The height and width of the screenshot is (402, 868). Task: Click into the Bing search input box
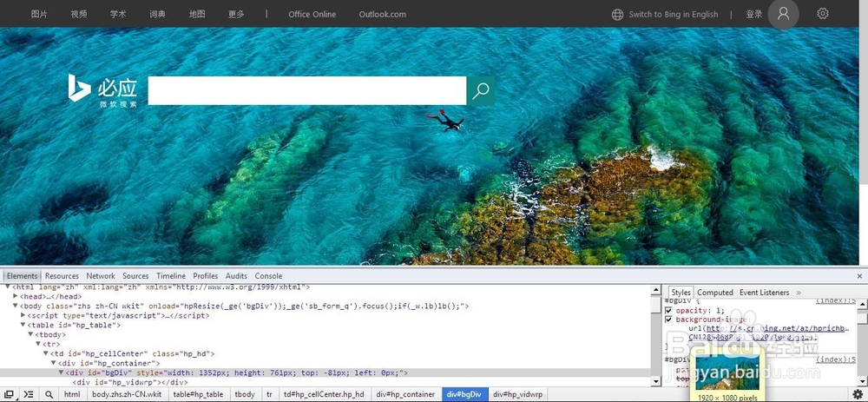tap(307, 90)
